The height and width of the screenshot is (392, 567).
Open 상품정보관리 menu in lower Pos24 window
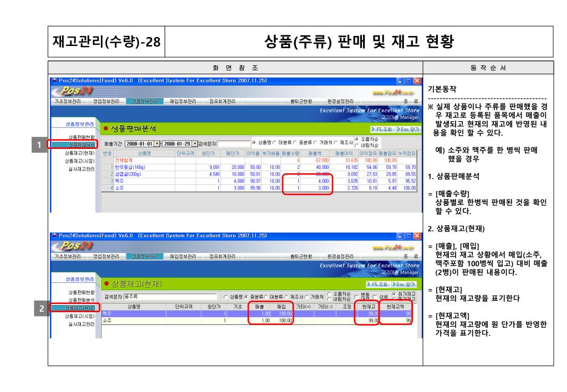(x=145, y=256)
